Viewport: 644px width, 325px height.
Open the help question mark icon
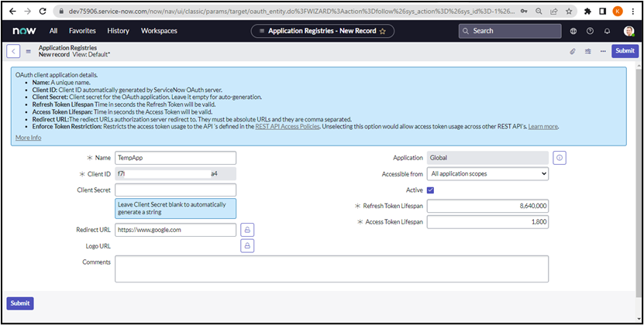click(591, 31)
